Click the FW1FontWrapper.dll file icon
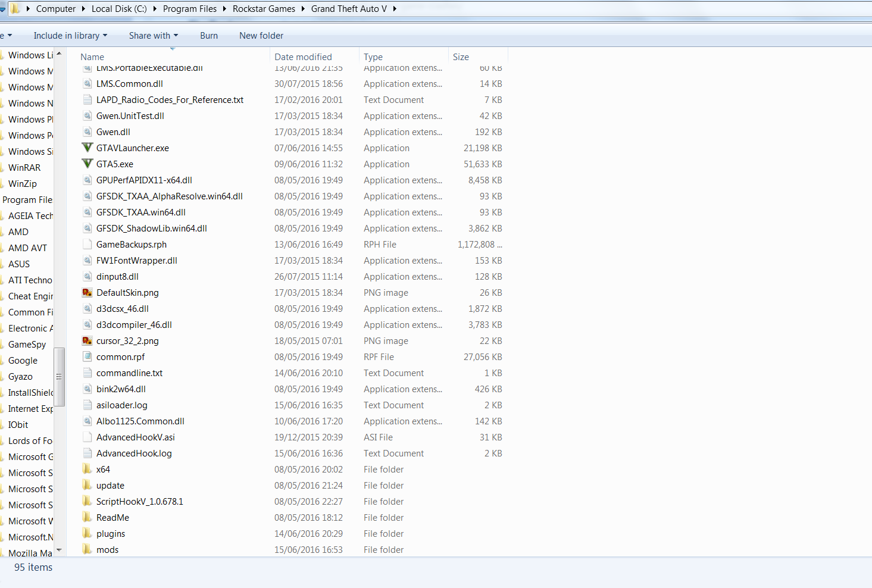This screenshot has width=872, height=588. click(87, 260)
